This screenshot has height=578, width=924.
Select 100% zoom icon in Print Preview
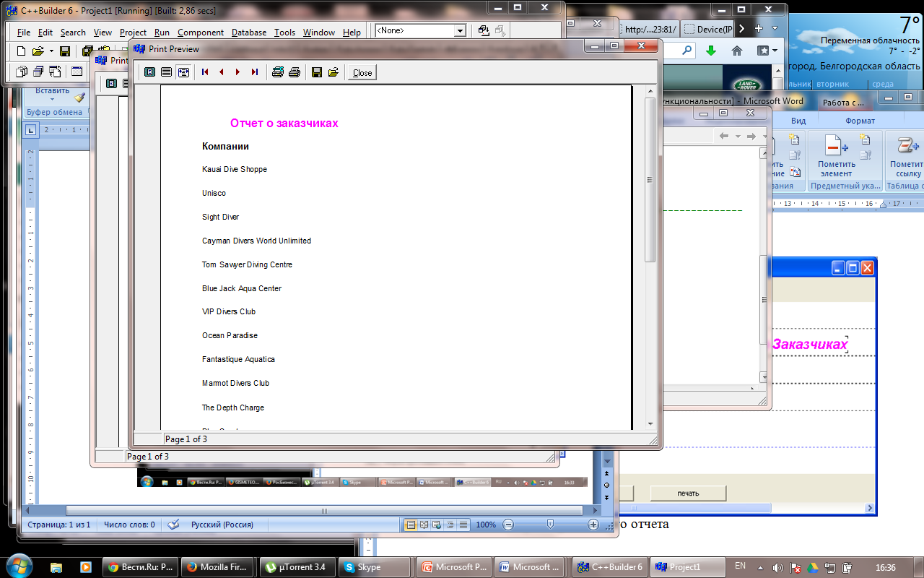167,72
